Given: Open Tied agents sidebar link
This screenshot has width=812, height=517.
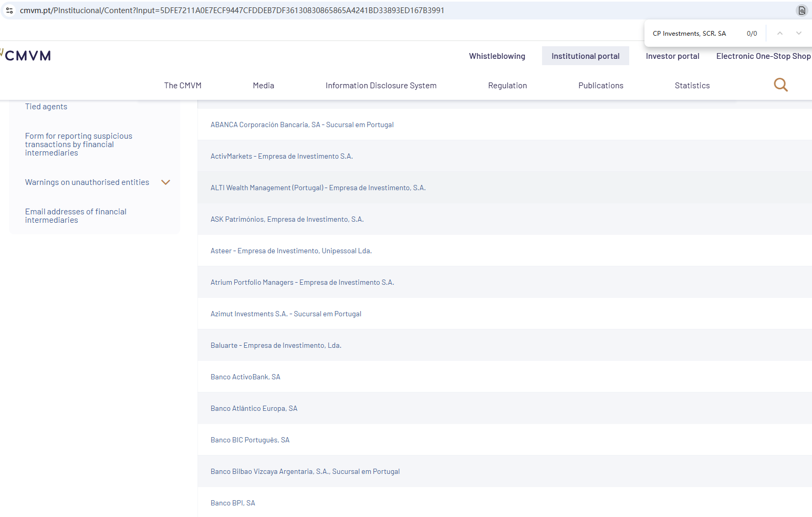Looking at the screenshot, I should coord(46,107).
